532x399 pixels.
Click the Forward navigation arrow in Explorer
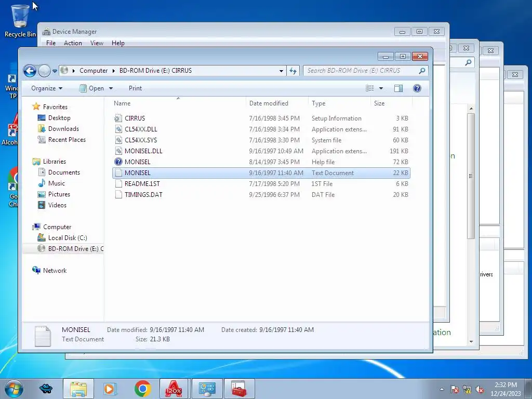(x=45, y=71)
